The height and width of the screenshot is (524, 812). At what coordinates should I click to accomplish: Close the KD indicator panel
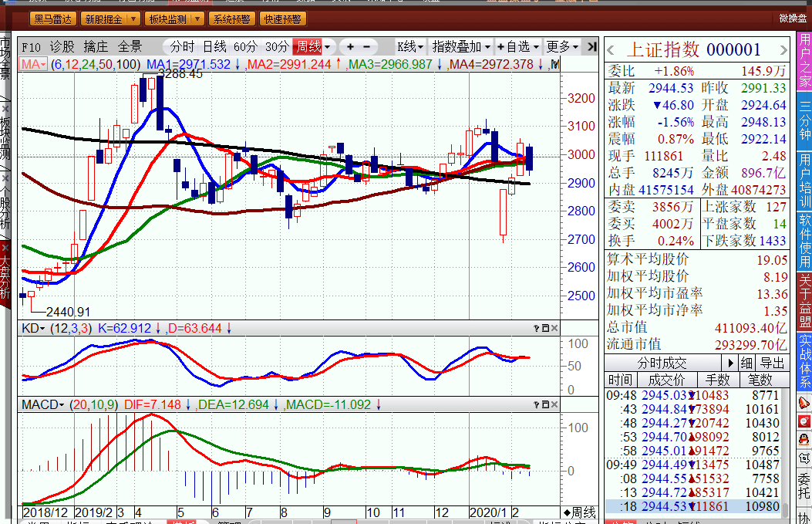pyautogui.click(x=554, y=329)
